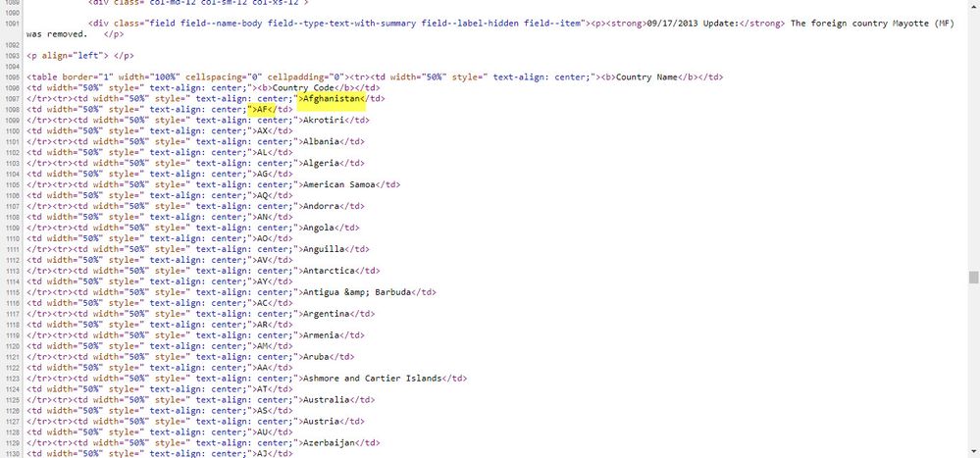Click the scrollbar down arrow
Screen dimensions: 980x458
[973, 451]
